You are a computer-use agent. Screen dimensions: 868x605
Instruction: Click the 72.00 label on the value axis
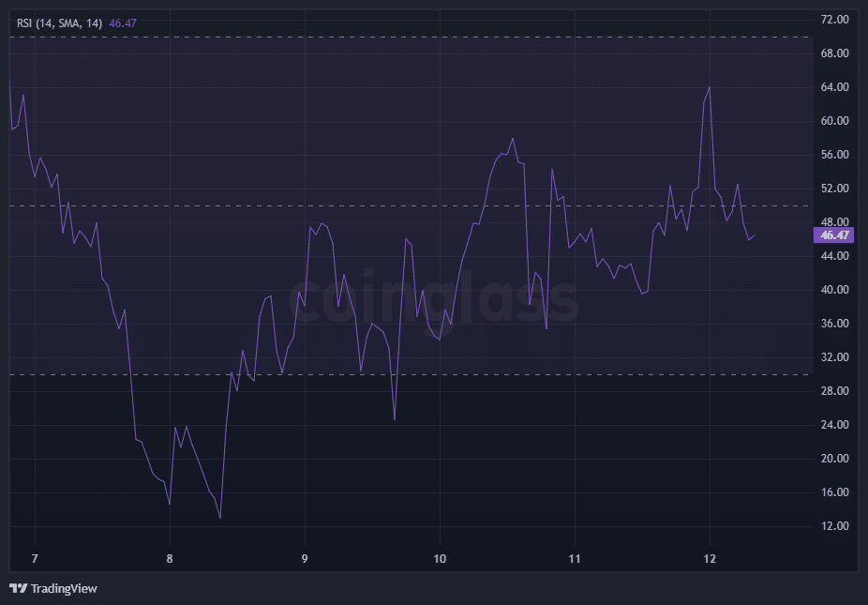[x=833, y=20]
